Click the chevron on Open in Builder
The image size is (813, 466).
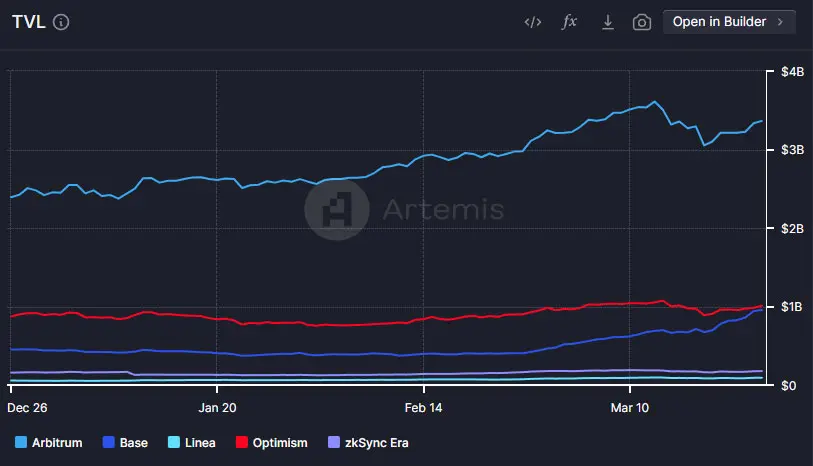point(780,22)
